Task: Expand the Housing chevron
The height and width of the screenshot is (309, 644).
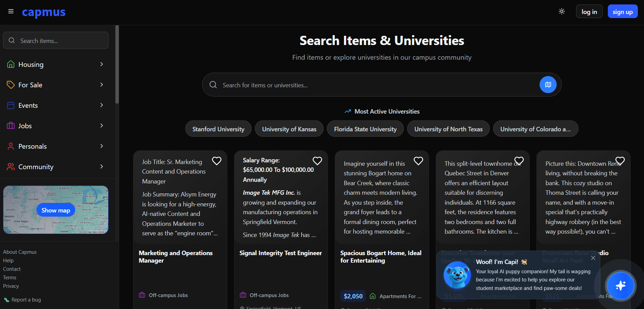Action: point(102,64)
